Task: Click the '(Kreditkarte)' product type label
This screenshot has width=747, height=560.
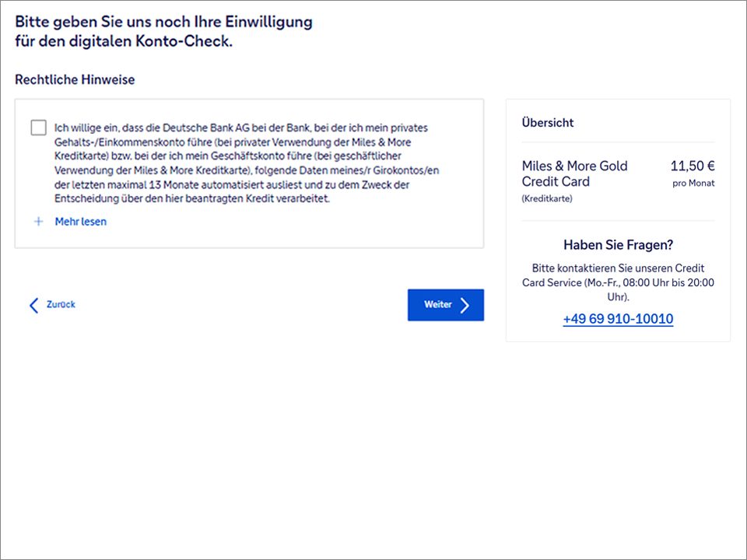Action: tap(547, 199)
